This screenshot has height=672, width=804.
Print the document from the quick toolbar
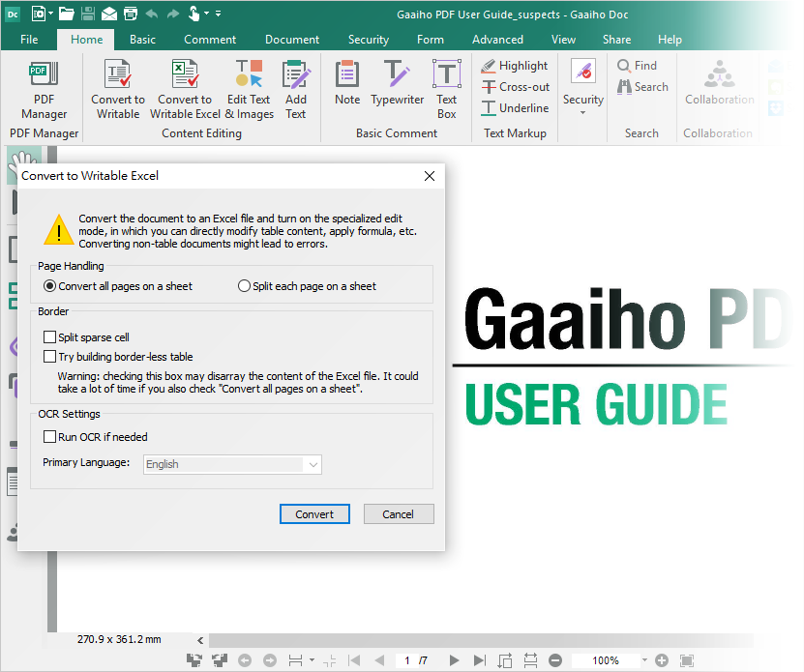point(131,14)
